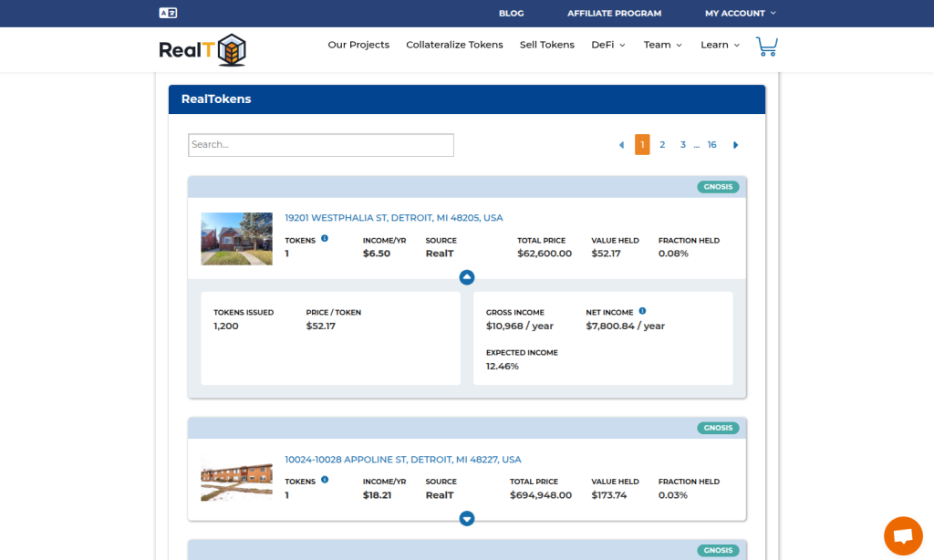934x560 pixels.
Task: Select page 2 in pagination
Action: [x=662, y=145]
